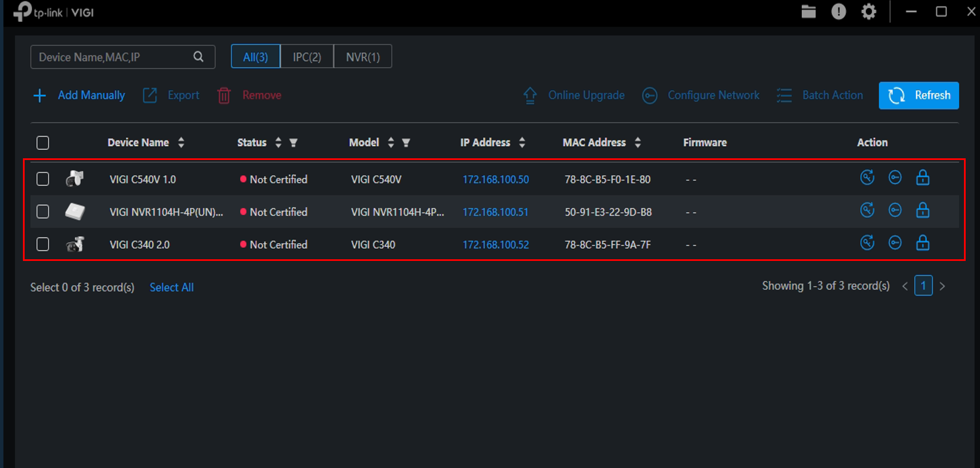Click the device name VIGI C340 2.0
This screenshot has height=468, width=980.
[x=140, y=245]
